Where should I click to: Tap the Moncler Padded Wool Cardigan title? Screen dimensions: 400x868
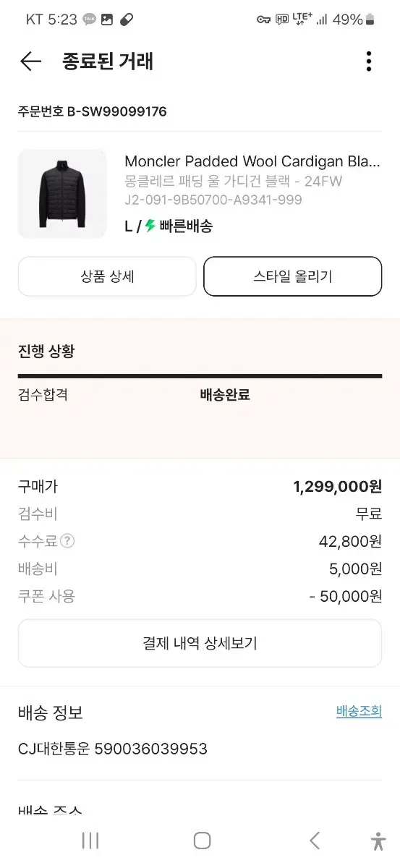pos(252,161)
